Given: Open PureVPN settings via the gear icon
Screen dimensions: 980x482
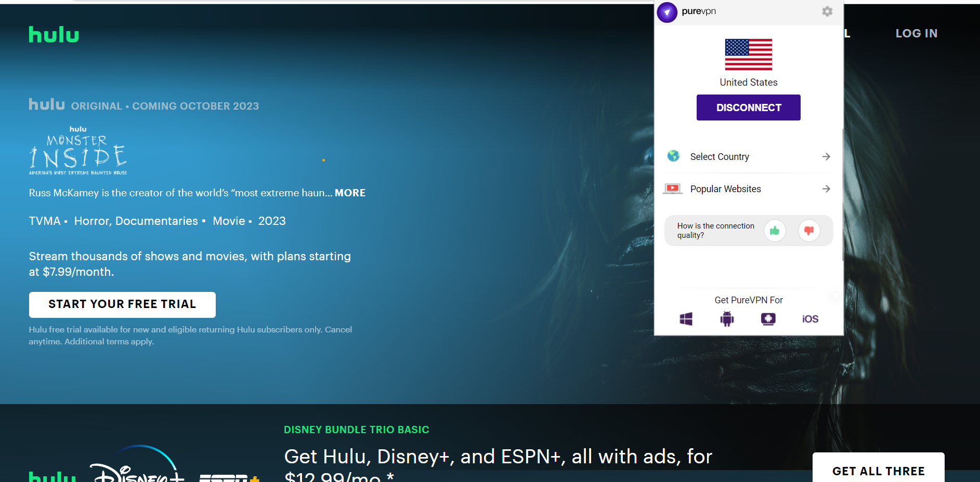Looking at the screenshot, I should click(827, 11).
